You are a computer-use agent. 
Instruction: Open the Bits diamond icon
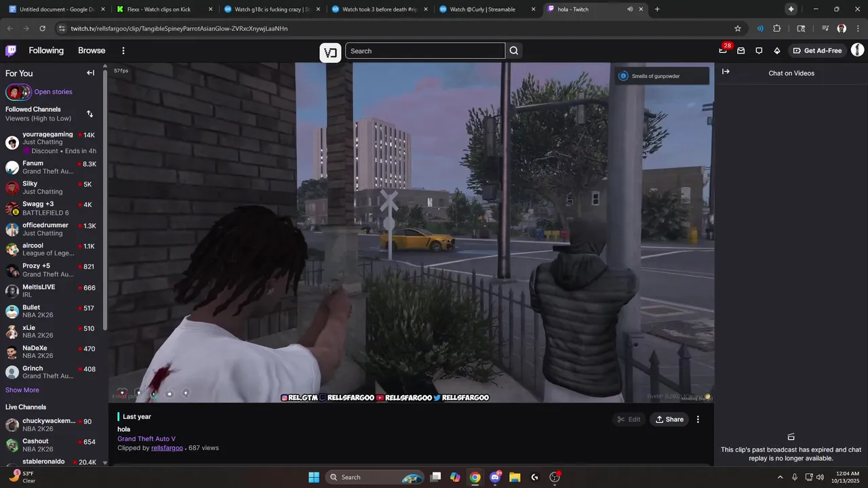777,51
